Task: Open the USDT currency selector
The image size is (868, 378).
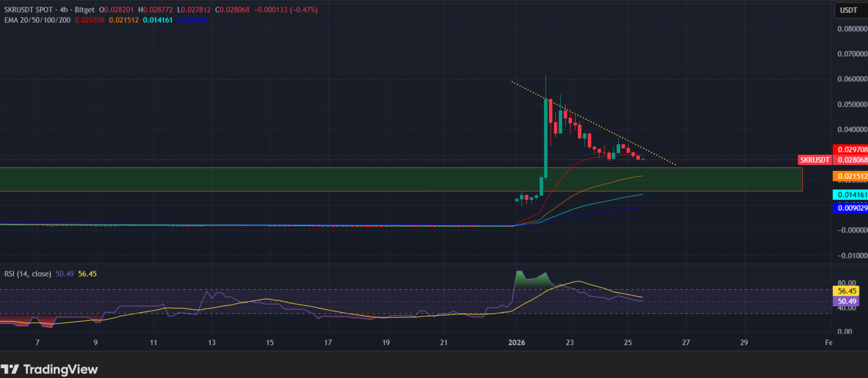Action: point(850,10)
